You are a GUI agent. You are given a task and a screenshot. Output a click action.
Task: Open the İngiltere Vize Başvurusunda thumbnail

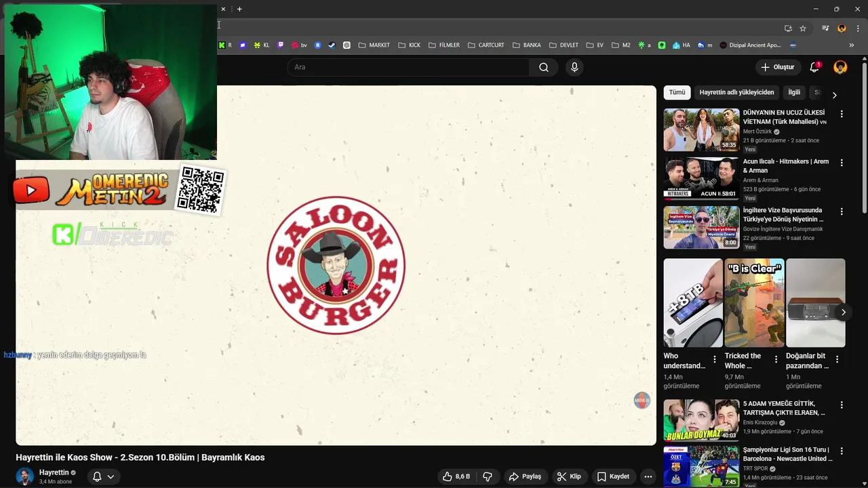tap(701, 227)
